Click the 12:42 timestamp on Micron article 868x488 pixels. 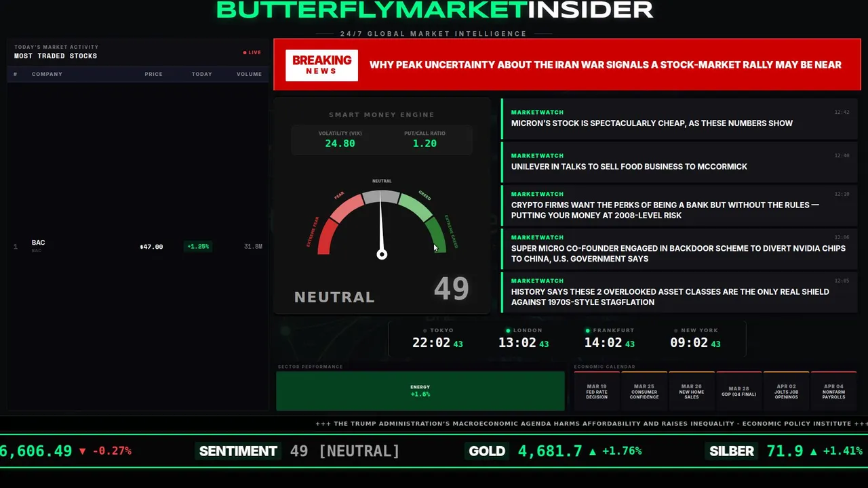coord(842,113)
